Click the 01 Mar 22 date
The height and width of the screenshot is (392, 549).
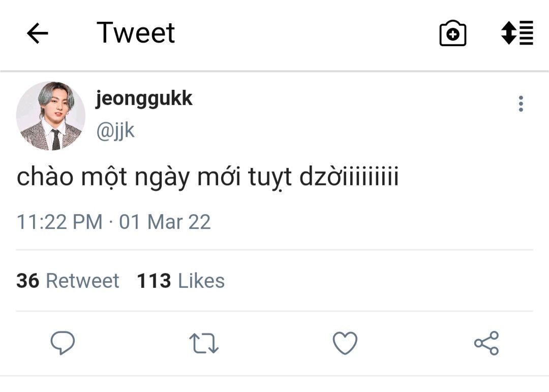[x=165, y=222]
